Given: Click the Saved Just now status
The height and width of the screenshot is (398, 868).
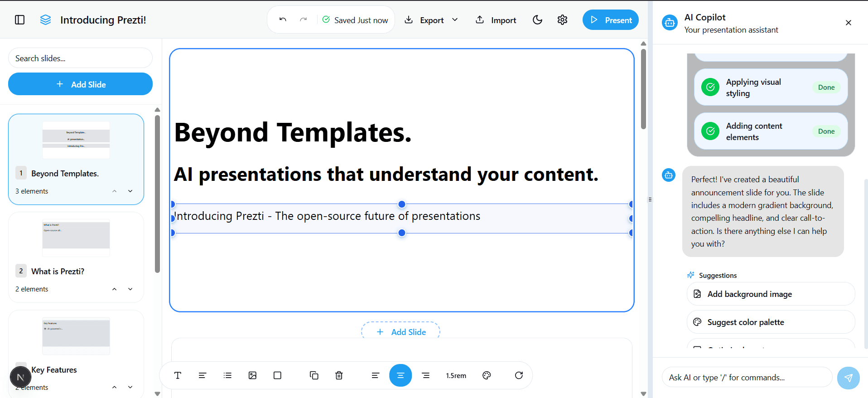Looking at the screenshot, I should 355,20.
